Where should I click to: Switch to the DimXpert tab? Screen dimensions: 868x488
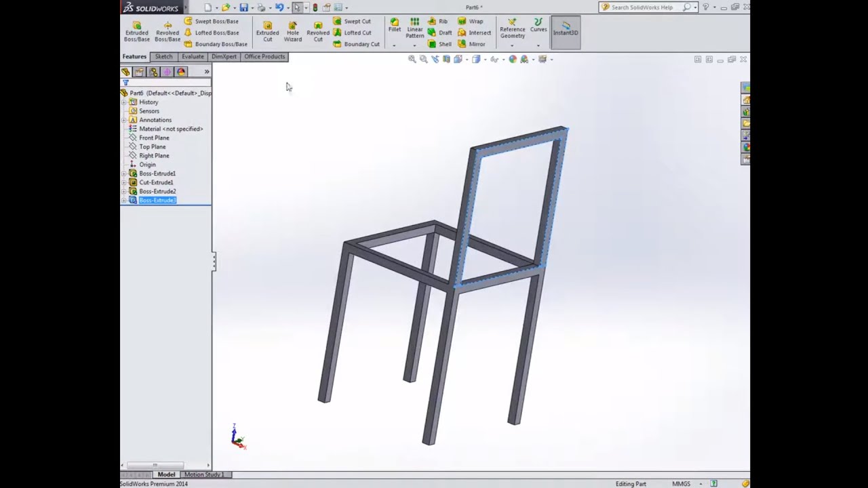tap(224, 56)
